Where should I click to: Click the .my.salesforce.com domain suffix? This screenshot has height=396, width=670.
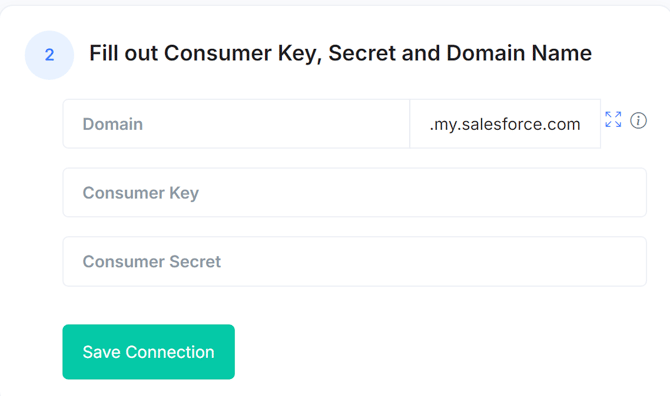tap(505, 124)
